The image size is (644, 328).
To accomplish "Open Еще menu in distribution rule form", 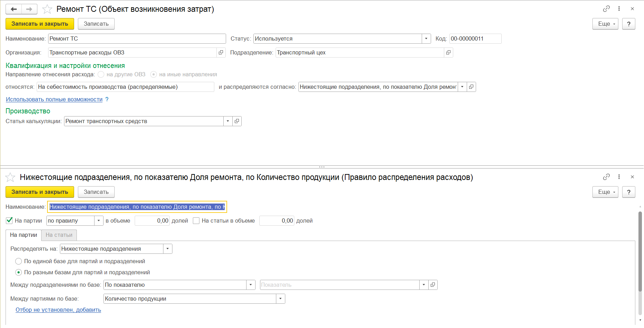I will point(605,192).
